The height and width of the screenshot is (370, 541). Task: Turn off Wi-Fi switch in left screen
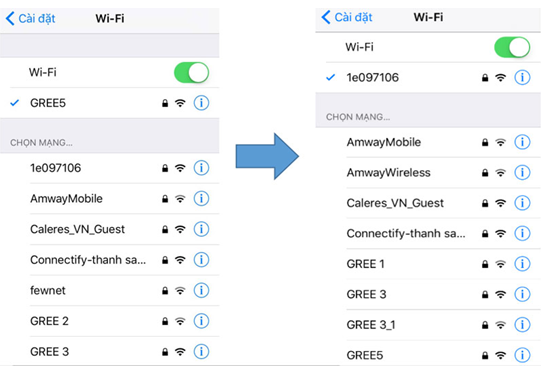[x=191, y=72]
